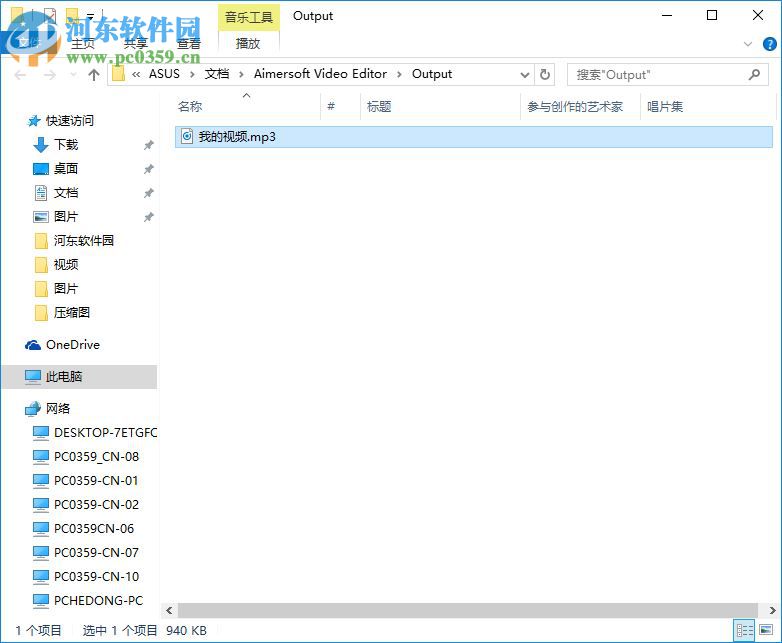Screen dimensions: 782x643
Task: Open network computer PC0359-CN-01
Action: coord(96,480)
